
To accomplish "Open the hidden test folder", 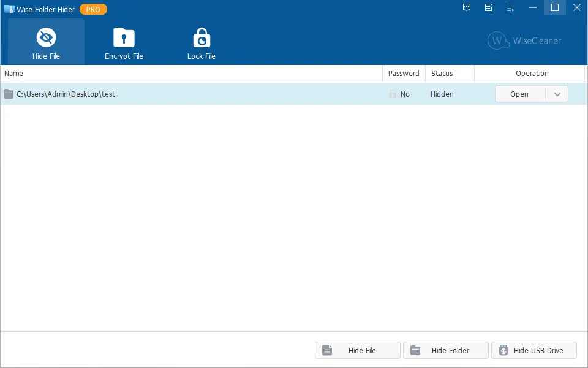I will 520,94.
